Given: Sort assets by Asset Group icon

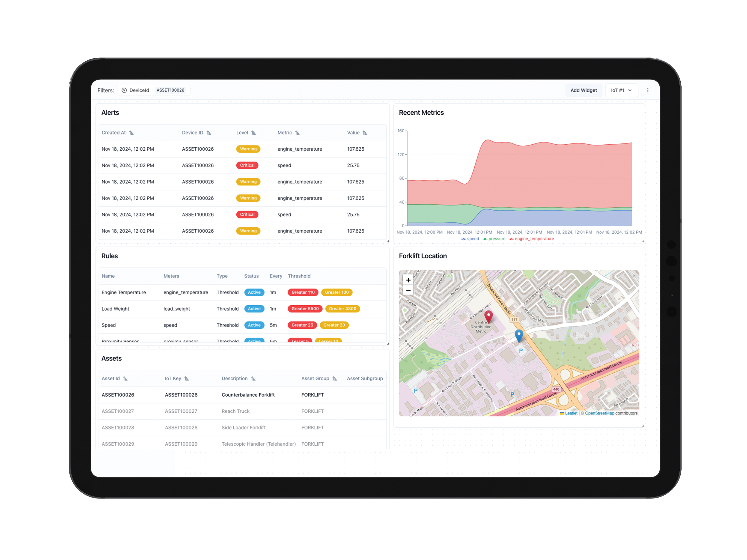Looking at the screenshot, I should 335,379.
